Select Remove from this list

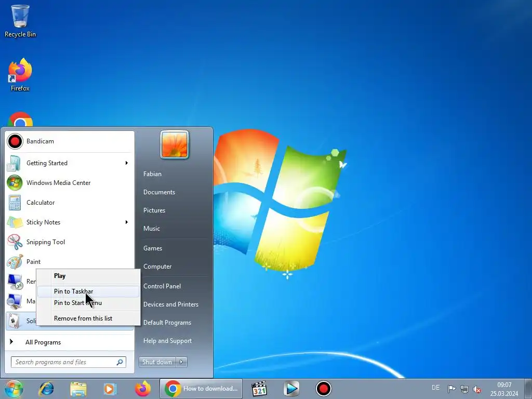pos(88,318)
